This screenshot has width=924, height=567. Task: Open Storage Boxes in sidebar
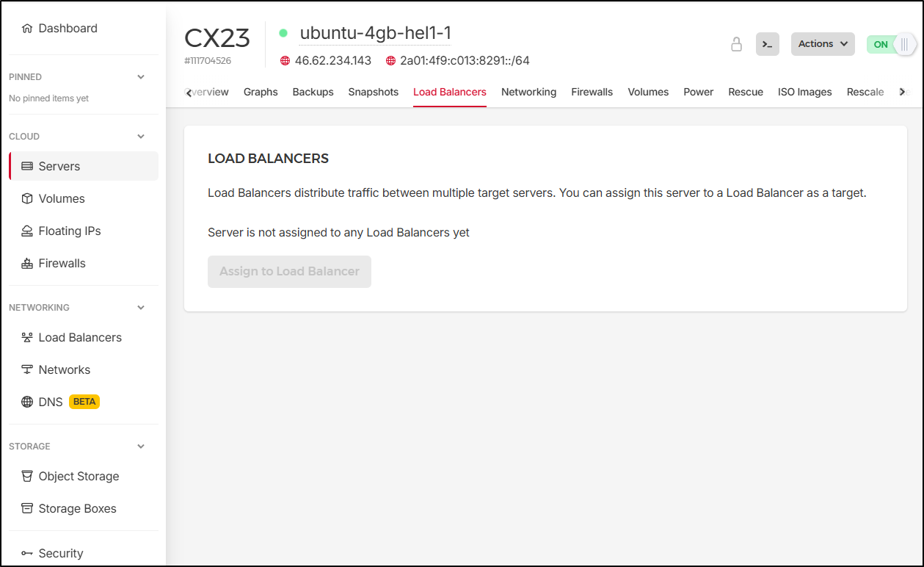pyautogui.click(x=77, y=509)
